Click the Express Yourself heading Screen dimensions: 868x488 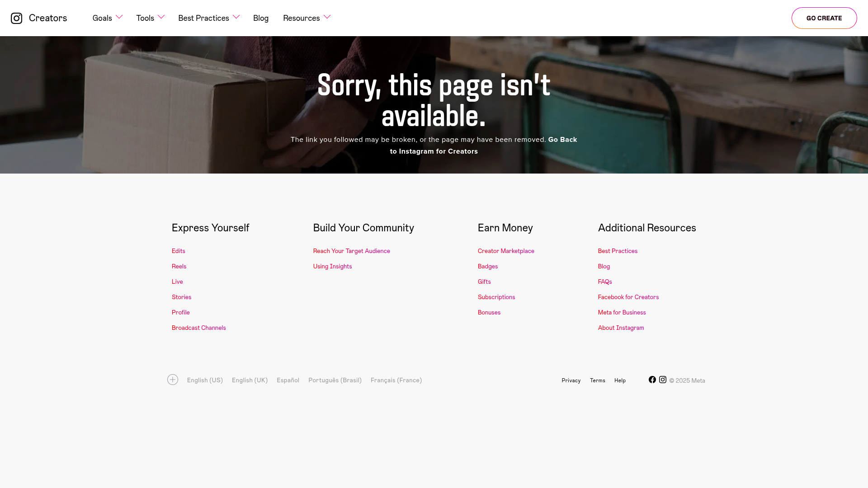click(211, 228)
